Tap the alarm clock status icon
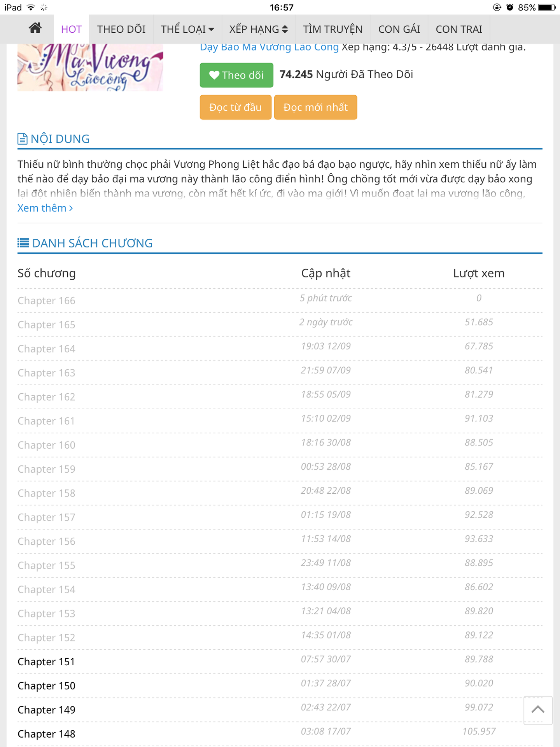This screenshot has width=560, height=747. [510, 7]
